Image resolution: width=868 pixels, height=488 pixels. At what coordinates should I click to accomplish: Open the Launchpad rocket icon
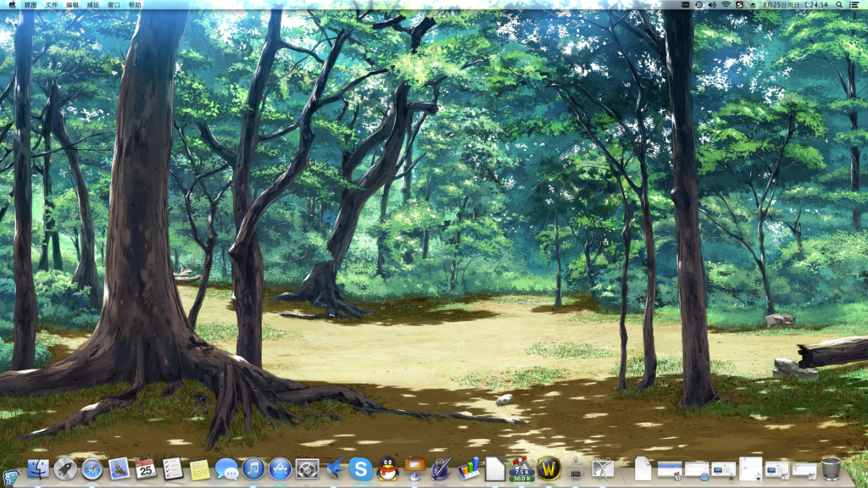click(x=65, y=469)
